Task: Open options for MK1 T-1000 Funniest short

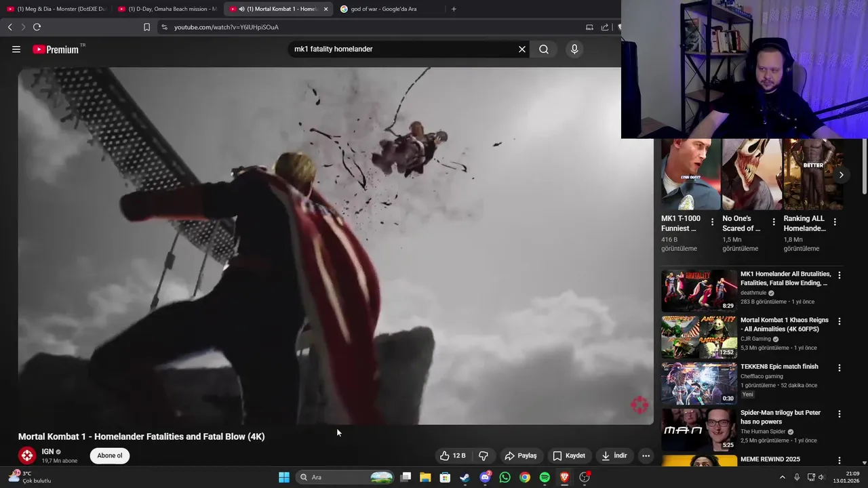Action: tap(712, 222)
